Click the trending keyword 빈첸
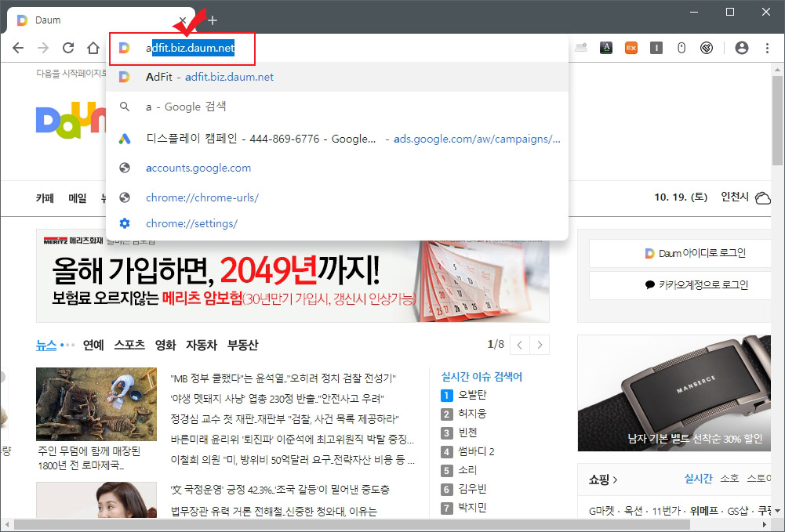Viewport: 785px width, 532px height. tap(467, 432)
